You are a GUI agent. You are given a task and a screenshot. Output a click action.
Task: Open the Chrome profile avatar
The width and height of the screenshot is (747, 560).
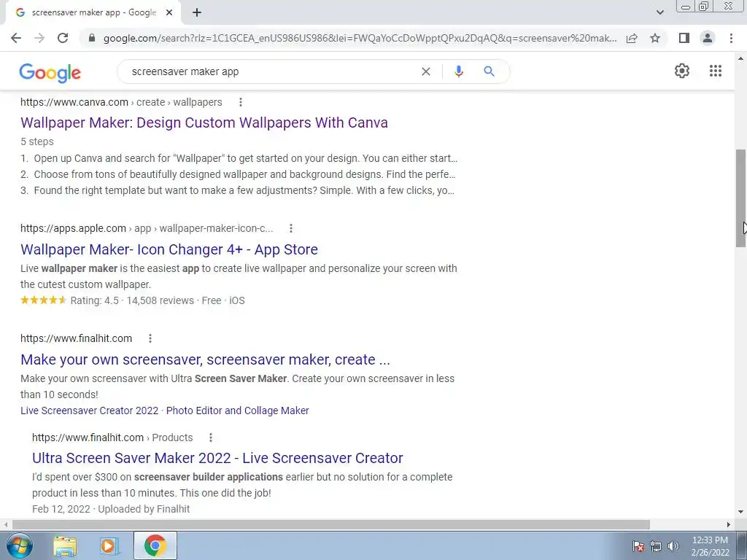[708, 38]
